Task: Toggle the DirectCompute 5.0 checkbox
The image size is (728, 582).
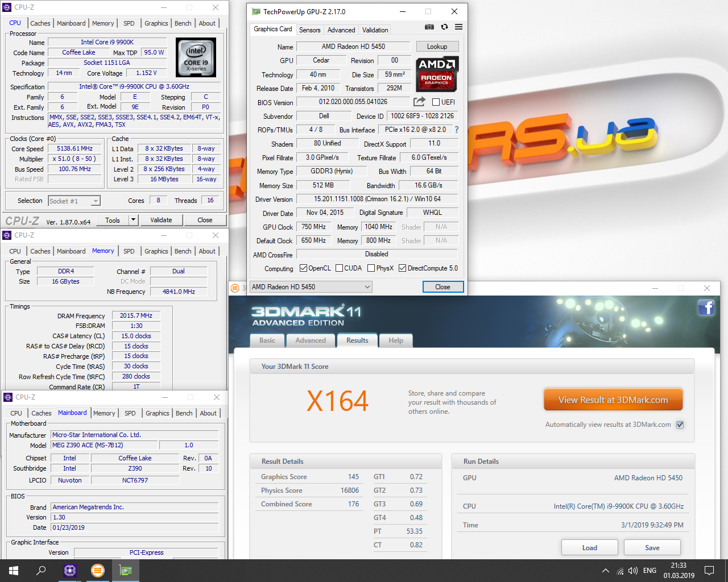Action: (402, 268)
